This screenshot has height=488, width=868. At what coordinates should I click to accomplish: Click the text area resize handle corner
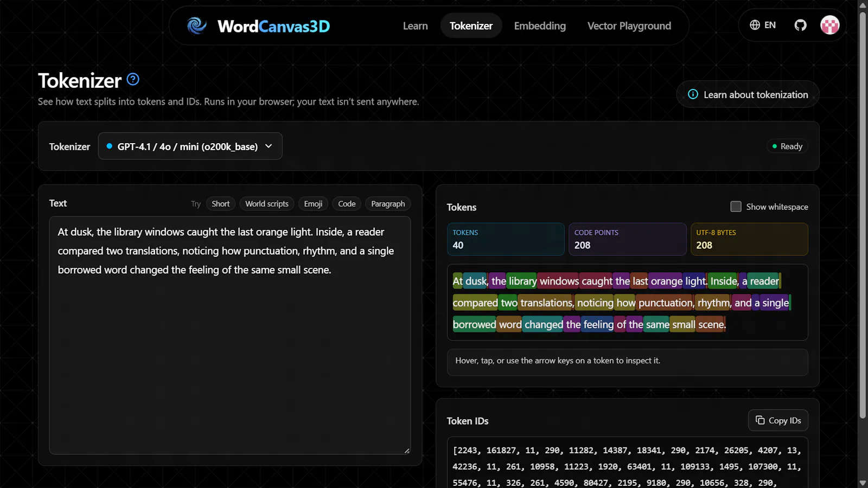point(407,451)
